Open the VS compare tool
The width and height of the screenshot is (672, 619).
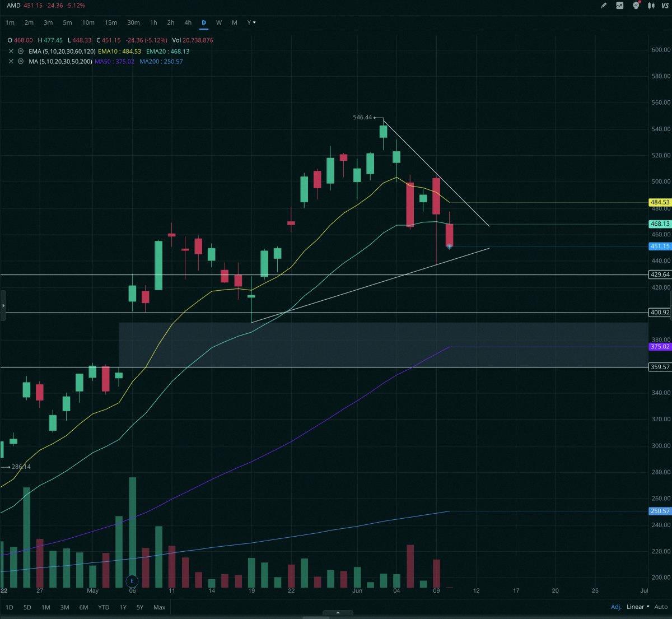[665, 6]
